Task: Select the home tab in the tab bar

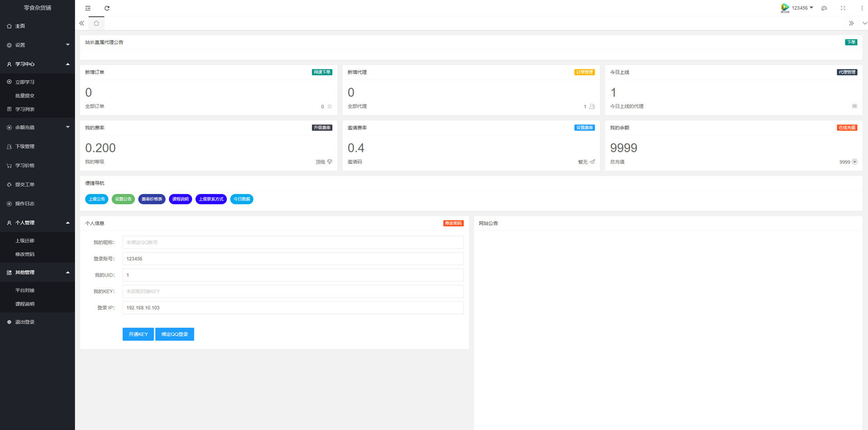Action: coord(96,23)
